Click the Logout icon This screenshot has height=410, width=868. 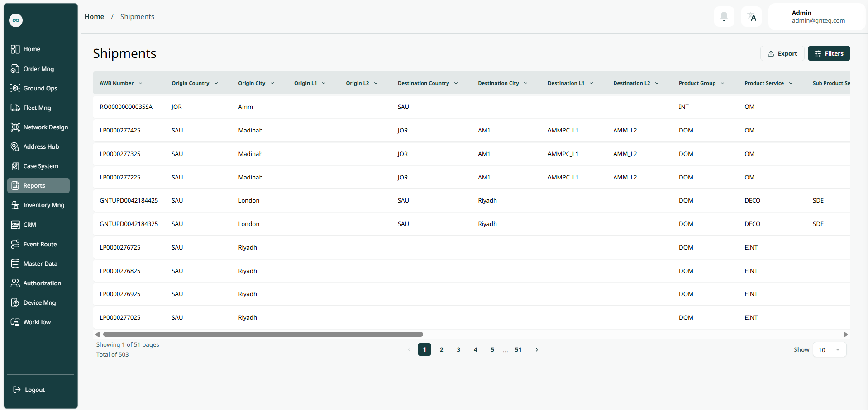[x=17, y=390]
